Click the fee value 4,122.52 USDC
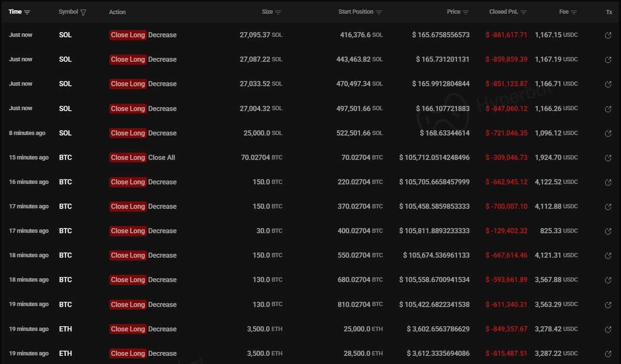621x364 pixels. click(x=556, y=182)
